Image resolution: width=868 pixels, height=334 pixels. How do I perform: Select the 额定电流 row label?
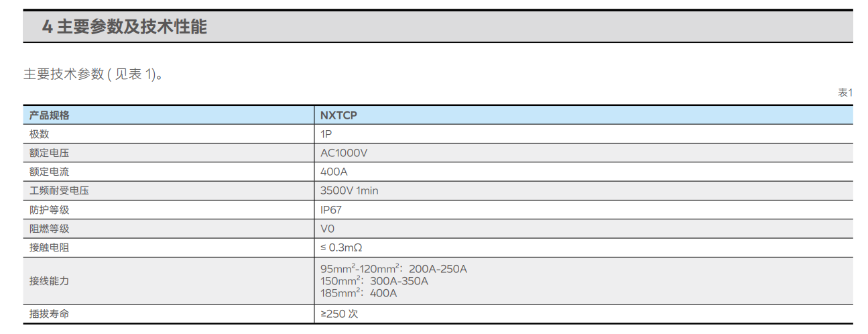(49, 172)
